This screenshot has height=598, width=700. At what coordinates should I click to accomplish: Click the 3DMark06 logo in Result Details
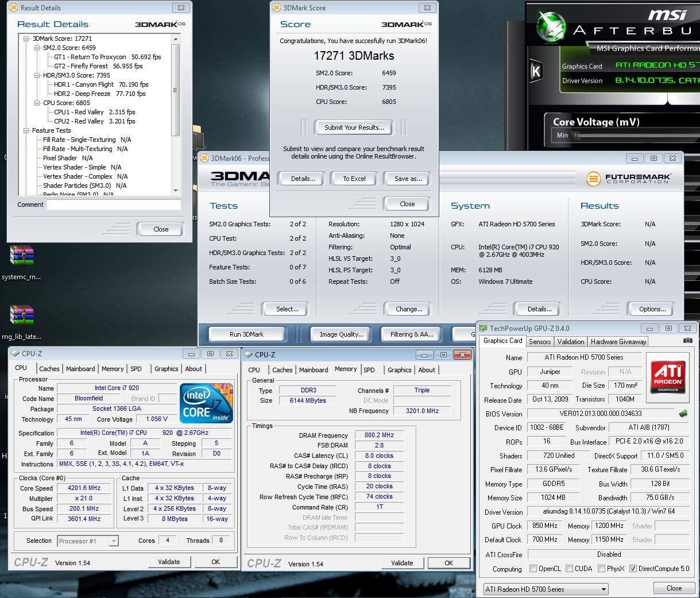click(160, 24)
